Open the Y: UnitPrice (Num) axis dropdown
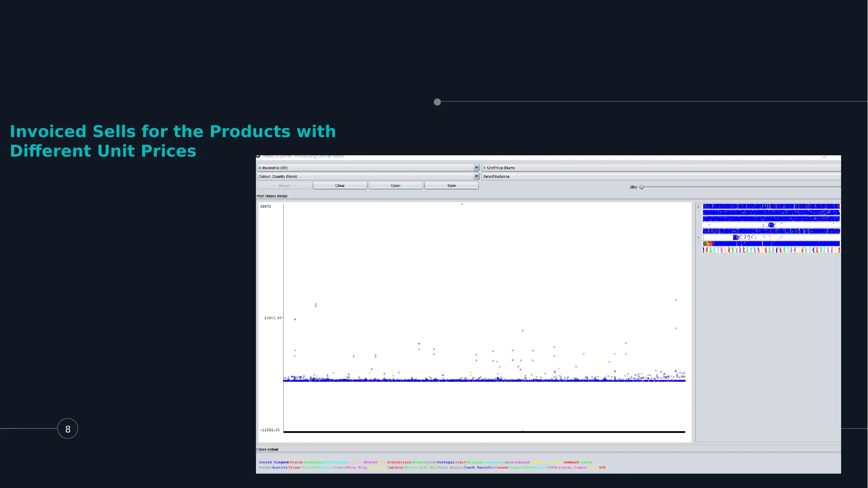Screen dimensions: 868x488 [661, 168]
